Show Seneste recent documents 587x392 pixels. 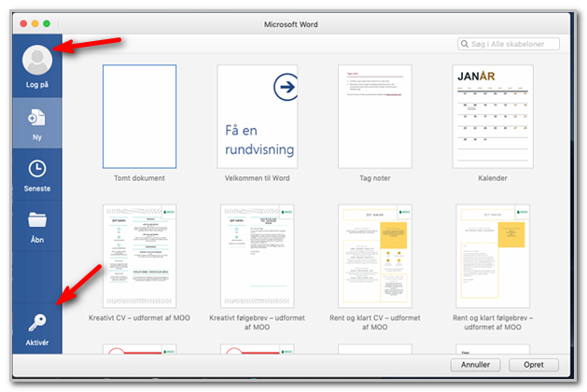37,175
